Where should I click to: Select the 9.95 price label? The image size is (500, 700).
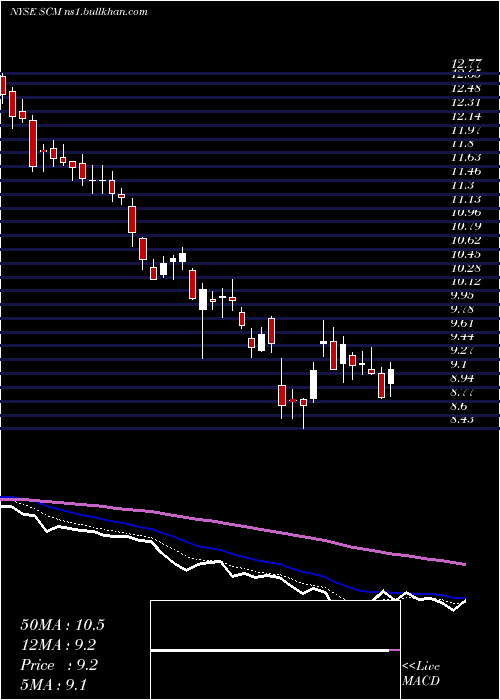click(x=462, y=296)
